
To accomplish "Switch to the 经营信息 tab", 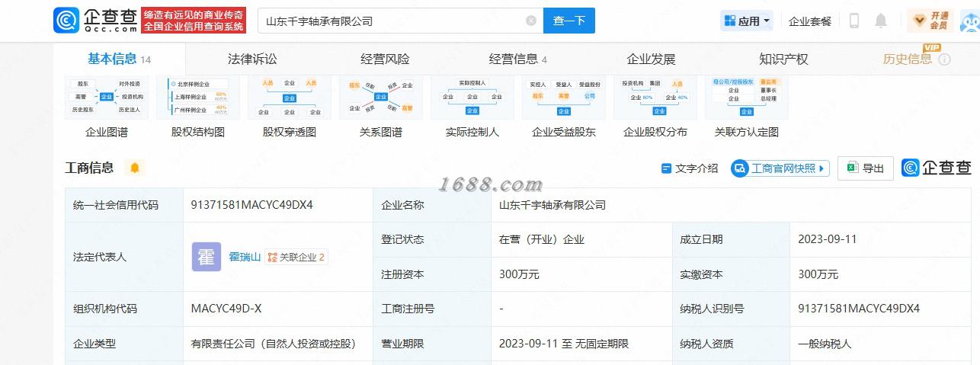I will [518, 59].
